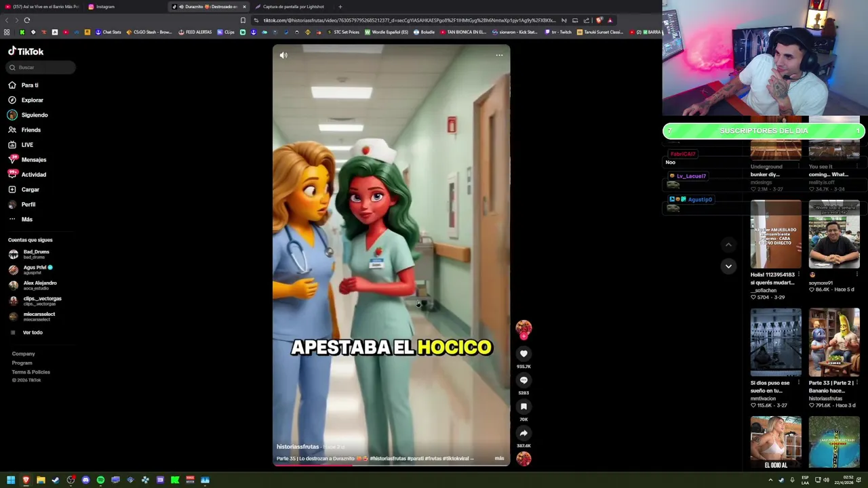Image resolution: width=868 pixels, height=488 pixels.
Task: Open the video comments
Action: 524,380
